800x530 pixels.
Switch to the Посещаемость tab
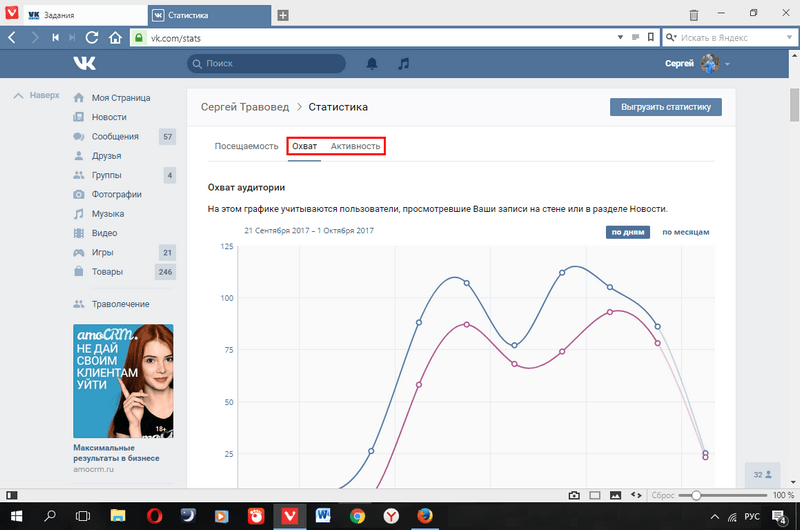click(246, 146)
